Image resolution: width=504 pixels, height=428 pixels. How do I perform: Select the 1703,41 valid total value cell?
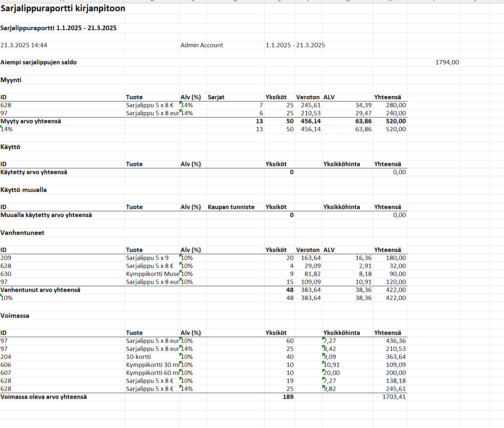point(394,397)
